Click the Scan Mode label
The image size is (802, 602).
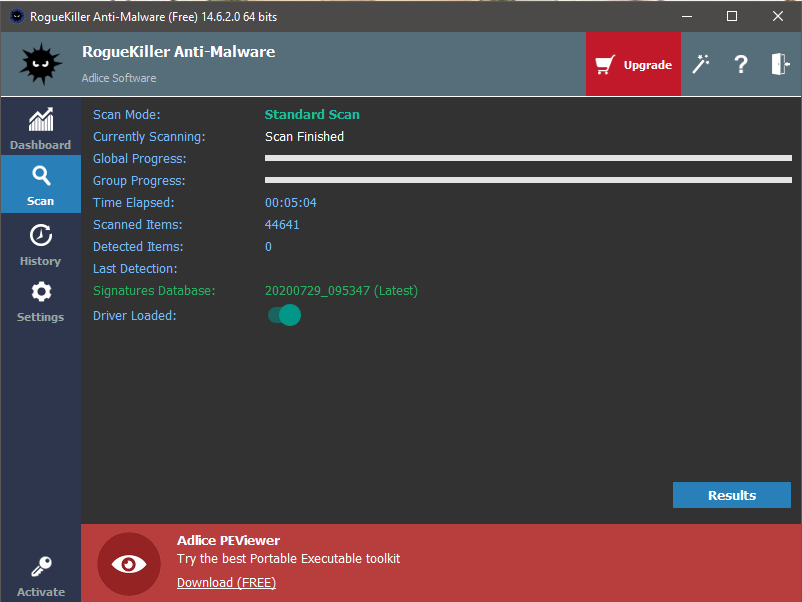pyautogui.click(x=126, y=115)
